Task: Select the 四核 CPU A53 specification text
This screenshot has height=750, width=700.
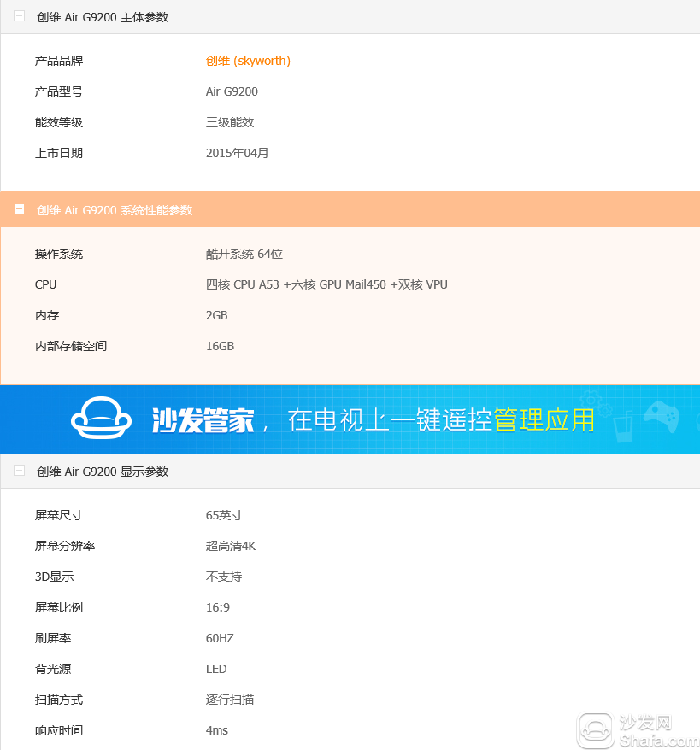Action: click(326, 284)
